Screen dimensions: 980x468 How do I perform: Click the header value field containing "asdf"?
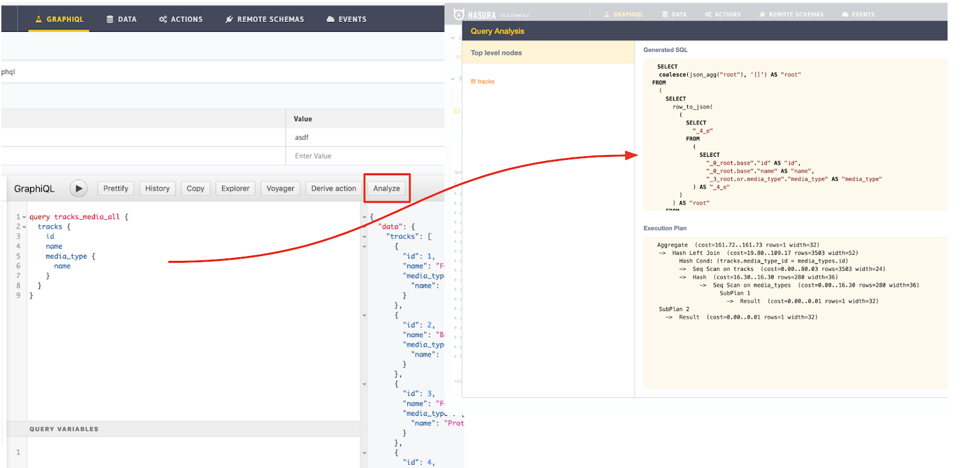(365, 137)
